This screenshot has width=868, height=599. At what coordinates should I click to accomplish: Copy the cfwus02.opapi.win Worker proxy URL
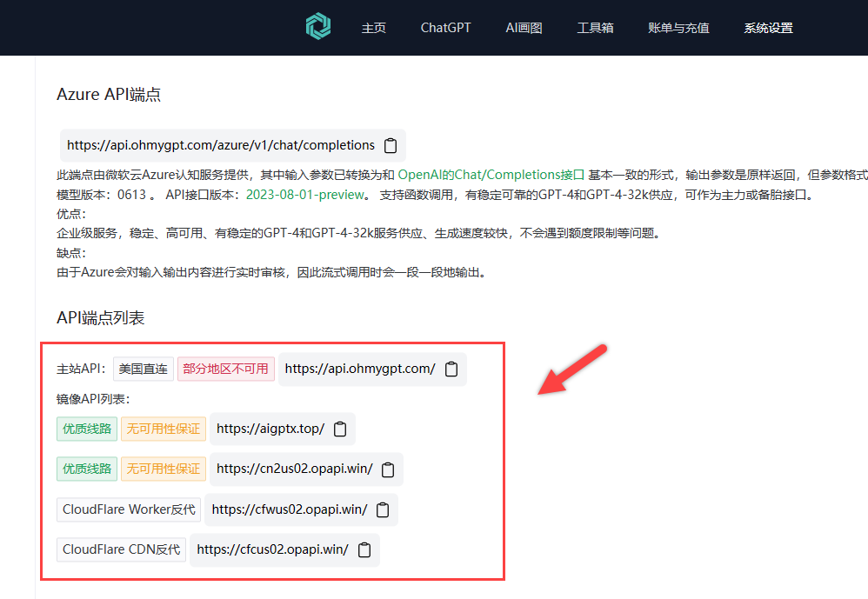point(383,509)
